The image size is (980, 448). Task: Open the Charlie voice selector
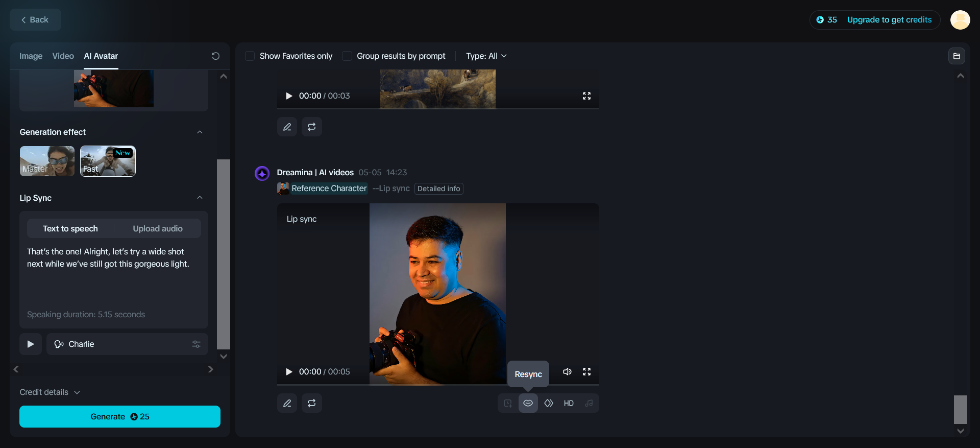point(128,344)
